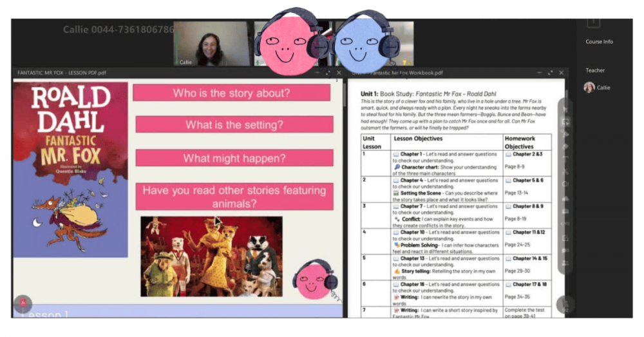
Task: Click 'Chapter 4' in lesson 2 objectives
Action: (412, 180)
